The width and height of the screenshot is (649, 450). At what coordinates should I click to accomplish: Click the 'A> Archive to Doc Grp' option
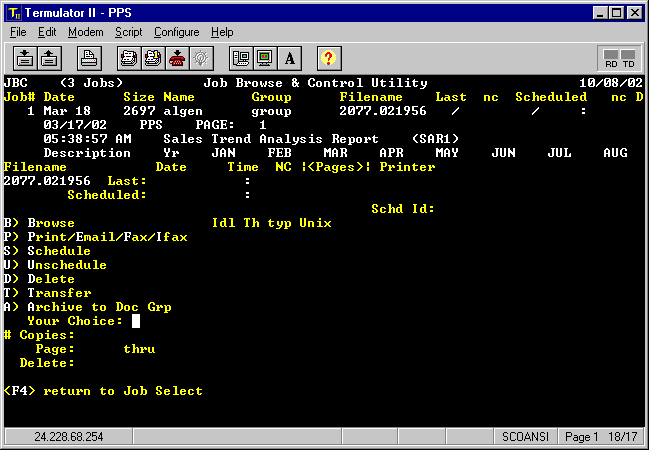(x=88, y=307)
